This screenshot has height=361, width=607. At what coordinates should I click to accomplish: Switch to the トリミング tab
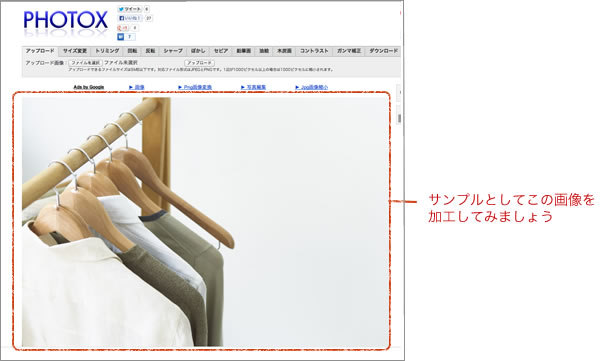click(x=107, y=51)
